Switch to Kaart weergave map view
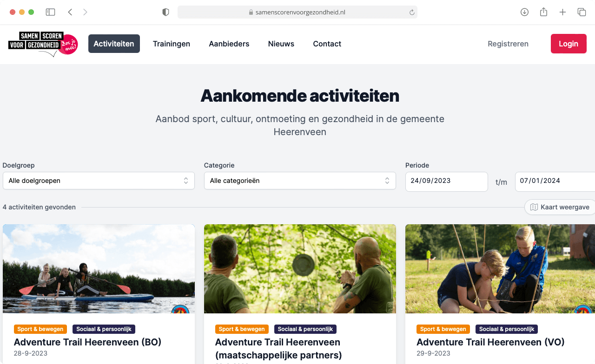The width and height of the screenshot is (595, 364). point(560,207)
